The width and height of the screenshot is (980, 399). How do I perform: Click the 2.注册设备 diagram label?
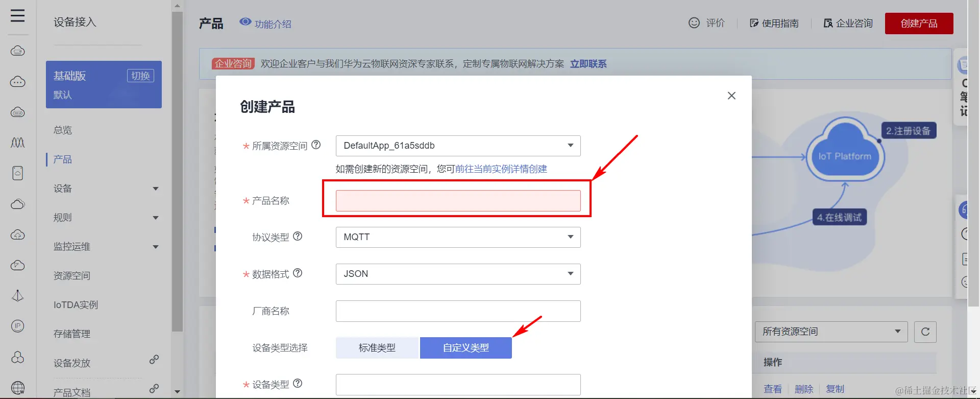(x=909, y=131)
